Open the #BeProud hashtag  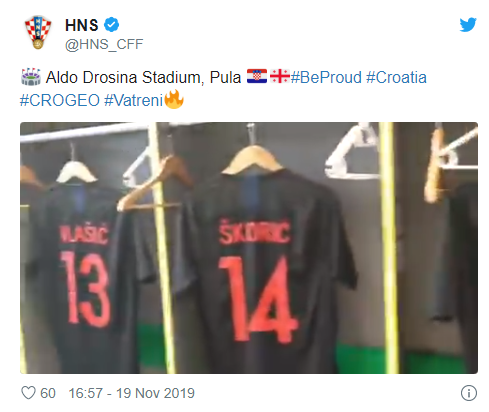(326, 77)
